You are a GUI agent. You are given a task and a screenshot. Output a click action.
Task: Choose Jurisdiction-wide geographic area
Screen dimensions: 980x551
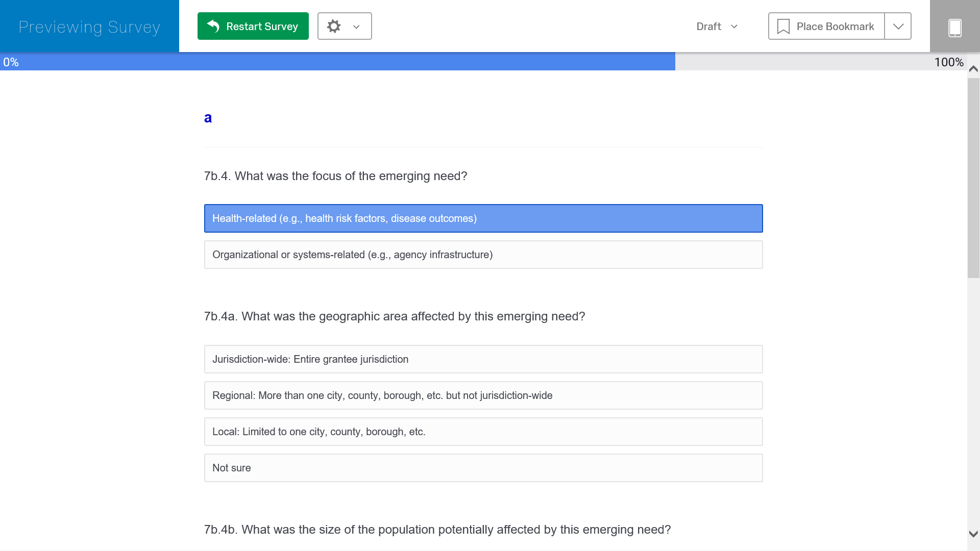tap(483, 359)
